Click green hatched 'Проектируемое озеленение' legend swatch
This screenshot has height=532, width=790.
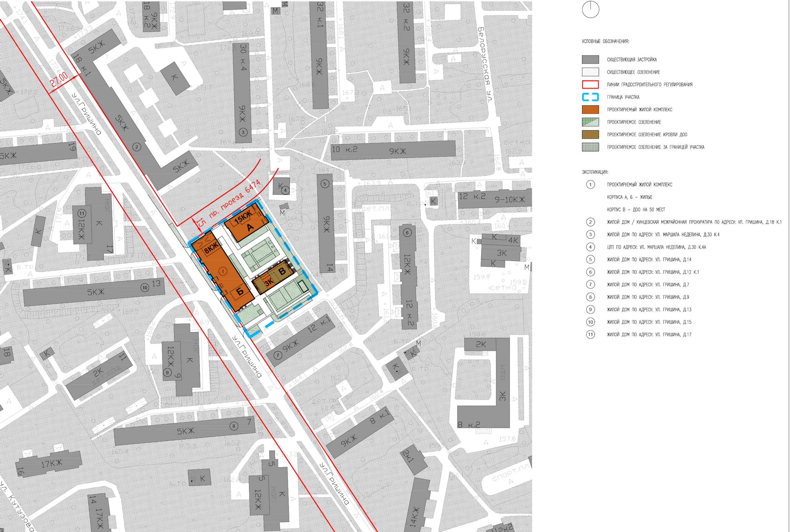(590, 122)
